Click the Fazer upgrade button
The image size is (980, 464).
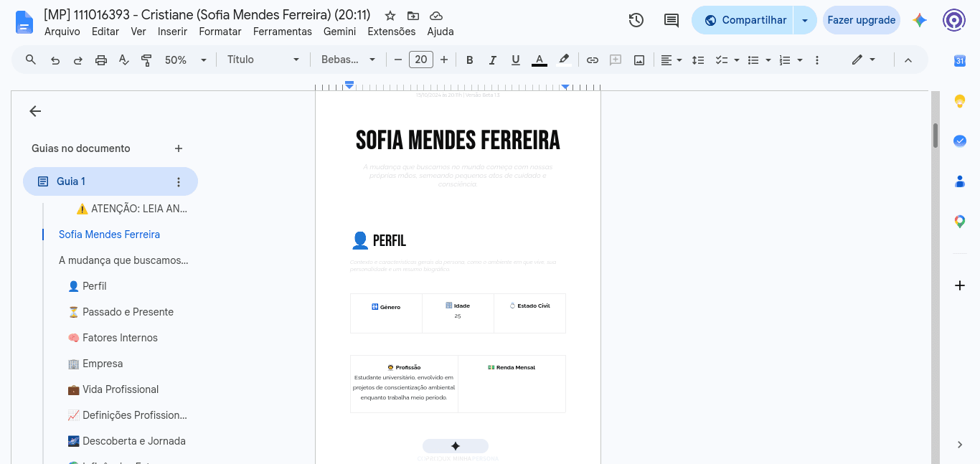pos(862,20)
